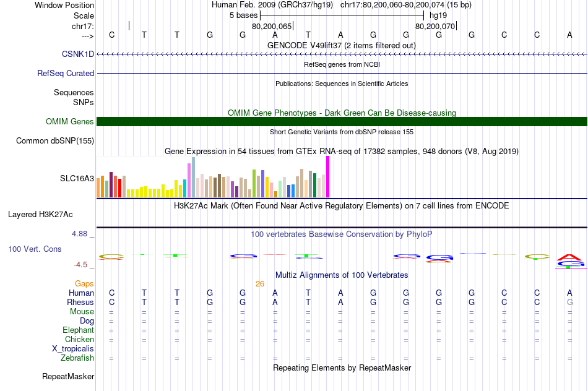The width and height of the screenshot is (588, 391).
Task: Click the Sequences publications label
Action: pos(74,93)
